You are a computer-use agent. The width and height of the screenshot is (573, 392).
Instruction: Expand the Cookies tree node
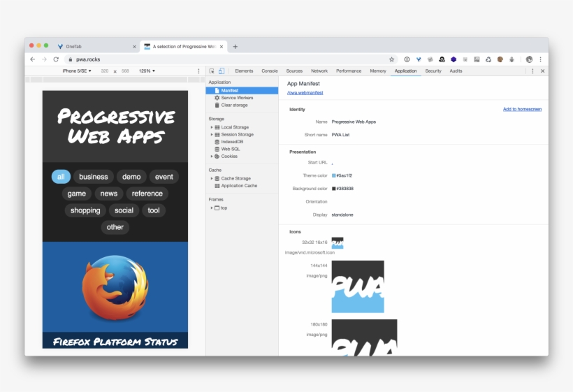pyautogui.click(x=212, y=156)
